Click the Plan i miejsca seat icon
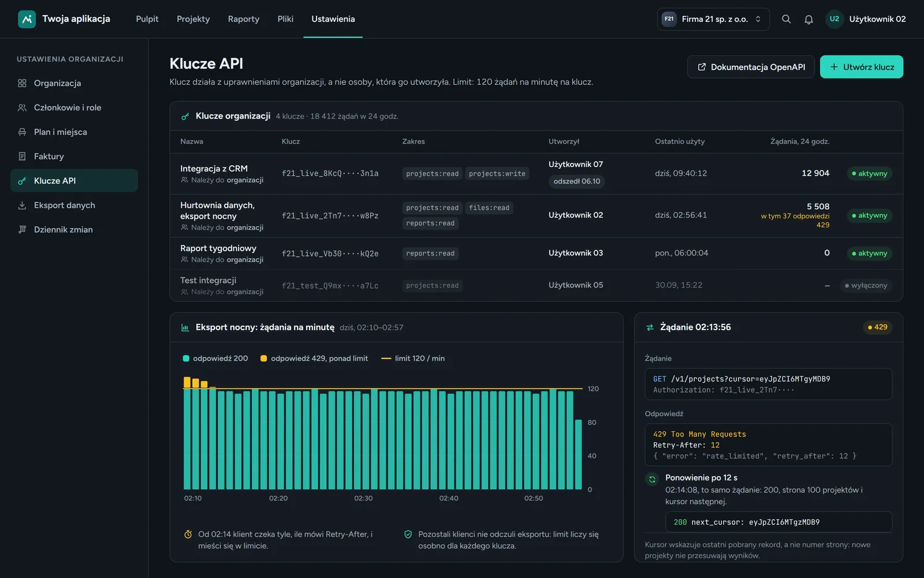 point(22,132)
